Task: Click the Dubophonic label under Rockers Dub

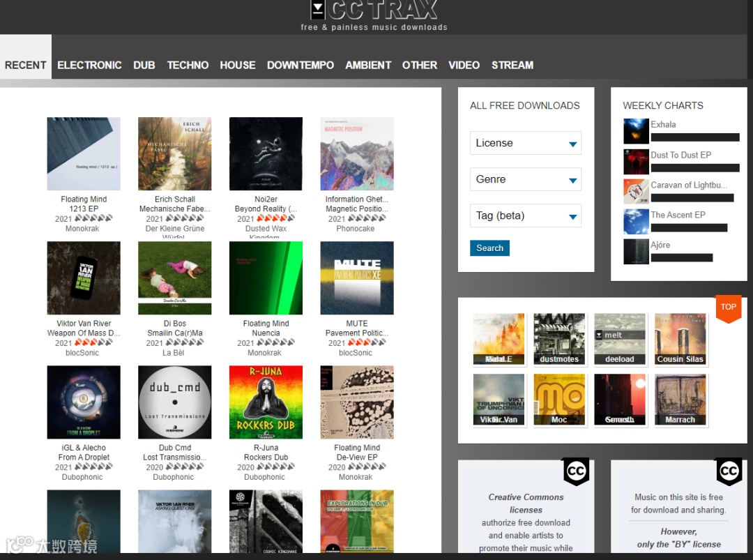Action: click(264, 477)
